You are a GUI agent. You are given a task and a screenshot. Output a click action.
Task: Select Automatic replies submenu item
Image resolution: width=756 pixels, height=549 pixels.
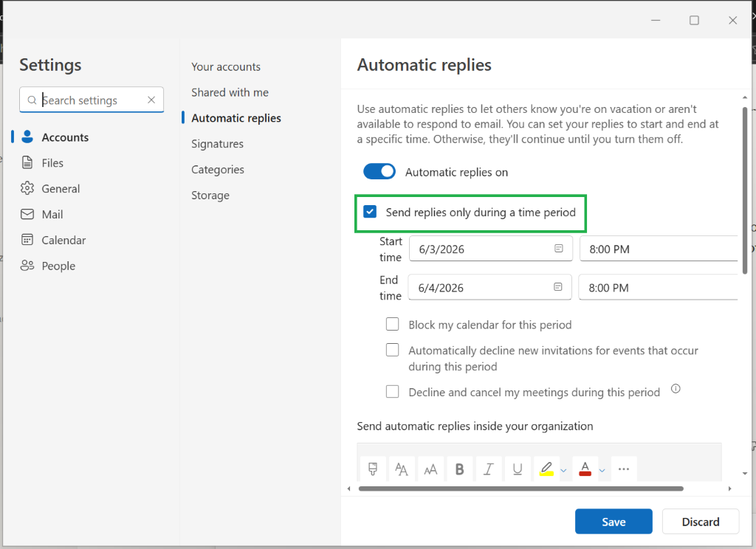point(236,118)
